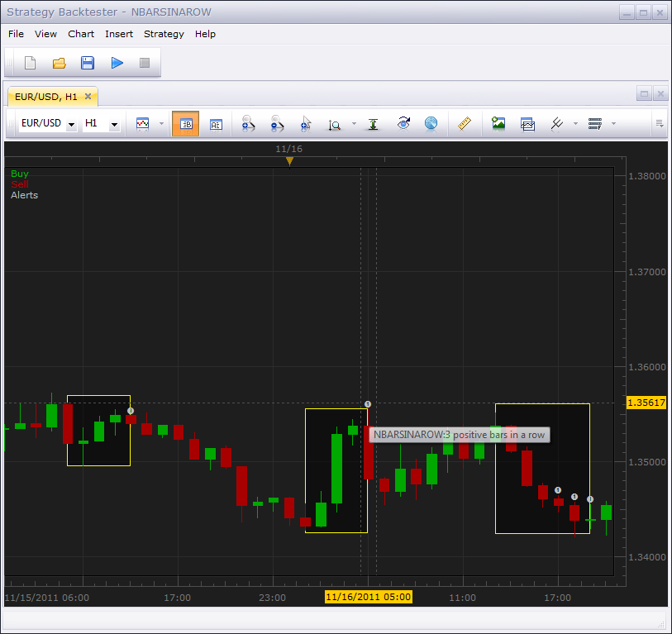Open the Strategy menu

click(x=164, y=34)
